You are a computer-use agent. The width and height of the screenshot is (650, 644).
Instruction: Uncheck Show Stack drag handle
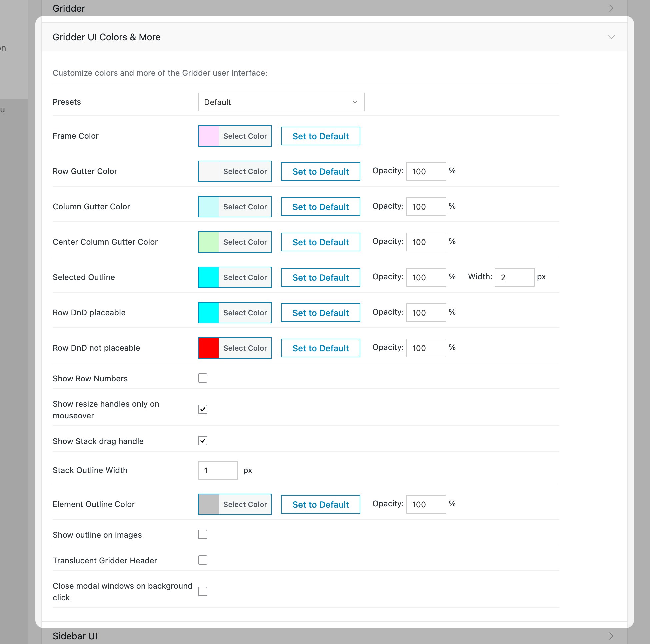[x=203, y=441]
